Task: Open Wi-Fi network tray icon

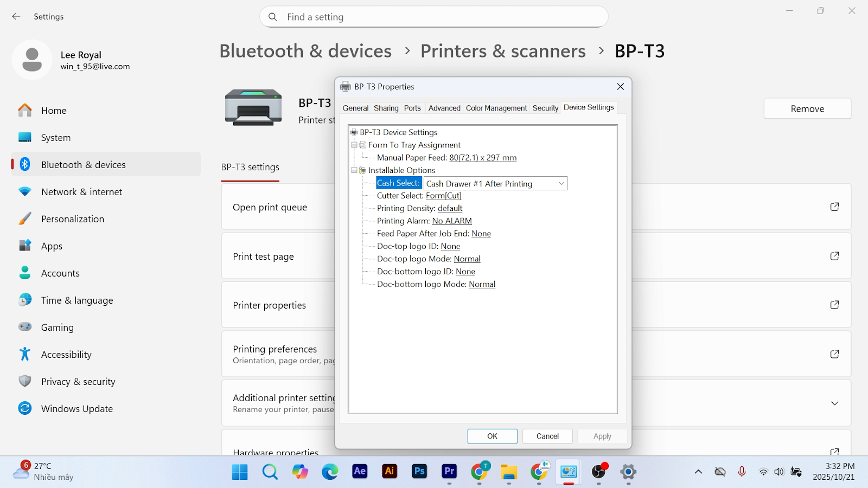Action: (763, 472)
